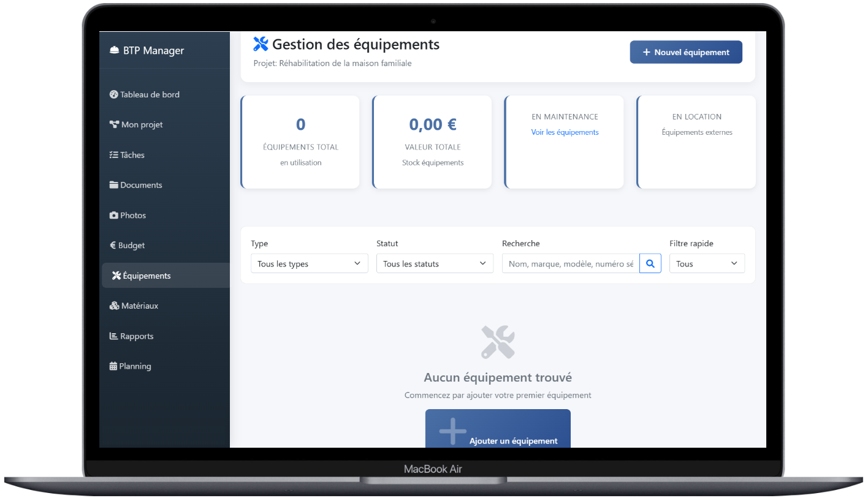Click the Matériaux boxes icon in sidebar
This screenshot has width=868, height=501.
[x=114, y=306]
